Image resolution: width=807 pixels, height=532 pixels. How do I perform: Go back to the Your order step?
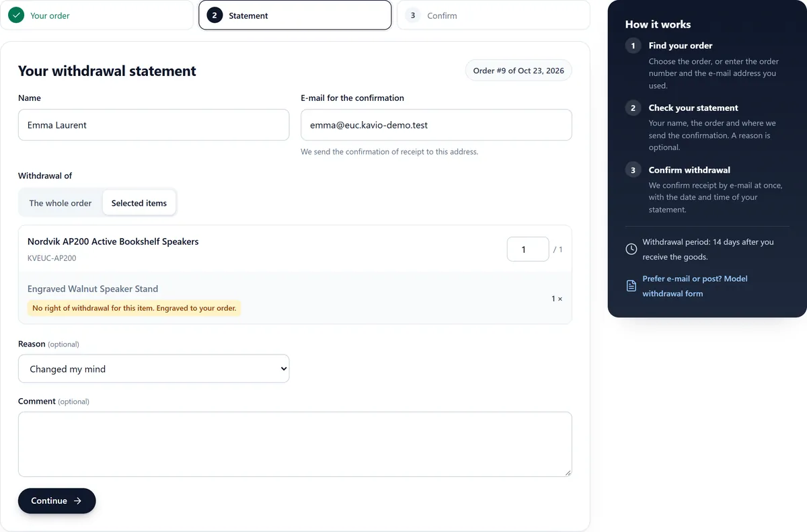click(x=97, y=15)
